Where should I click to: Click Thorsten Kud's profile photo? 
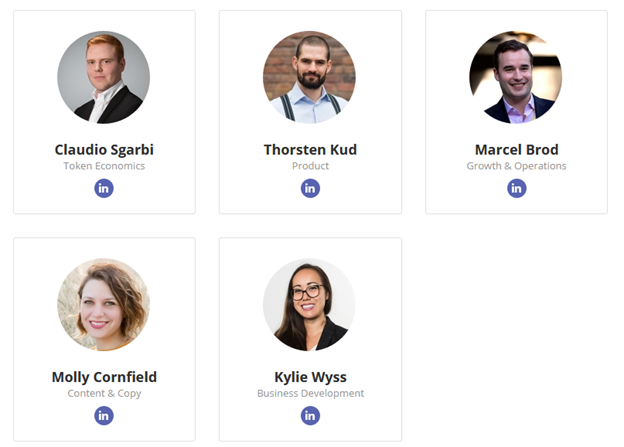[310, 77]
